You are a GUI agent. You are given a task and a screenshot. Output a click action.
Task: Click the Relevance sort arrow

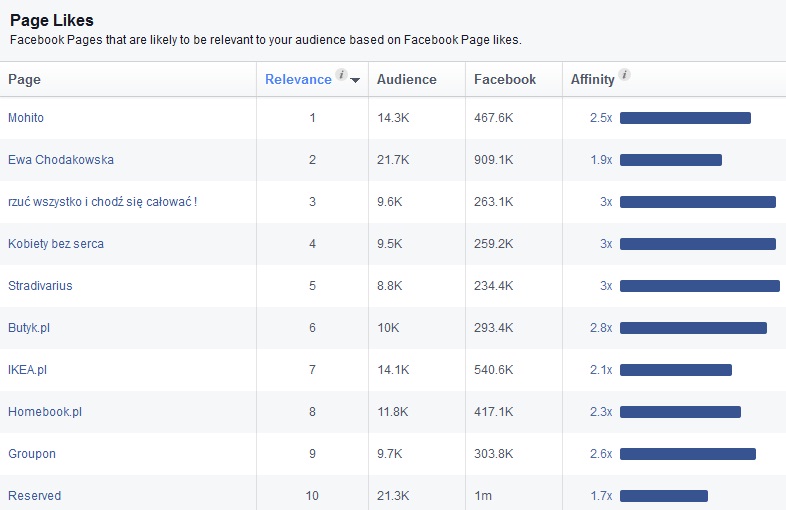pyautogui.click(x=355, y=81)
